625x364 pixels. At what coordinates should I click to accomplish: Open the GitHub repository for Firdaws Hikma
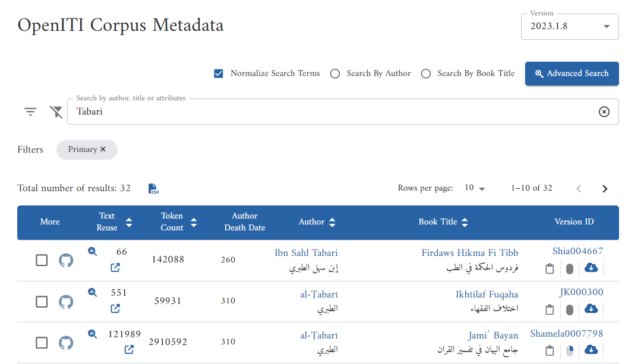pos(65,259)
